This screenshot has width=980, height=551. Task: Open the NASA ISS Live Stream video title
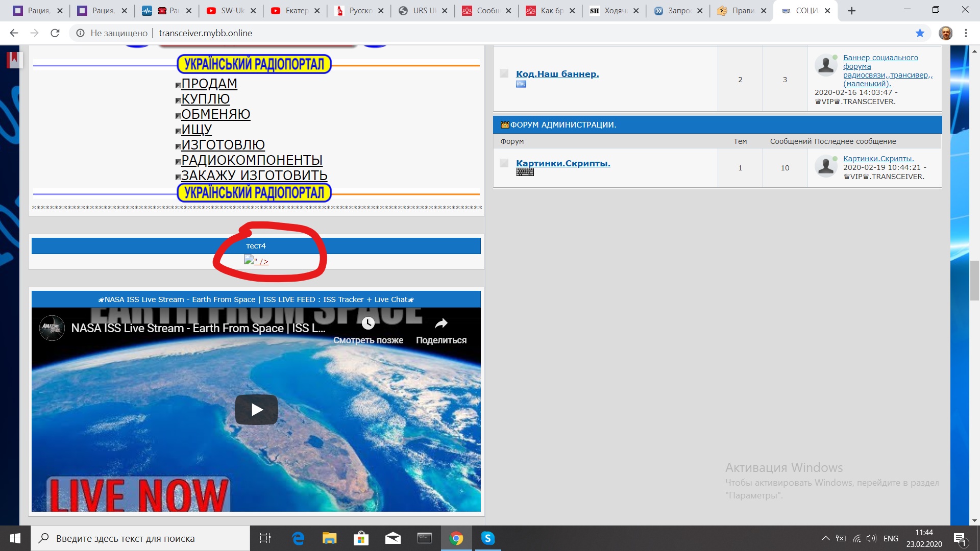[198, 328]
